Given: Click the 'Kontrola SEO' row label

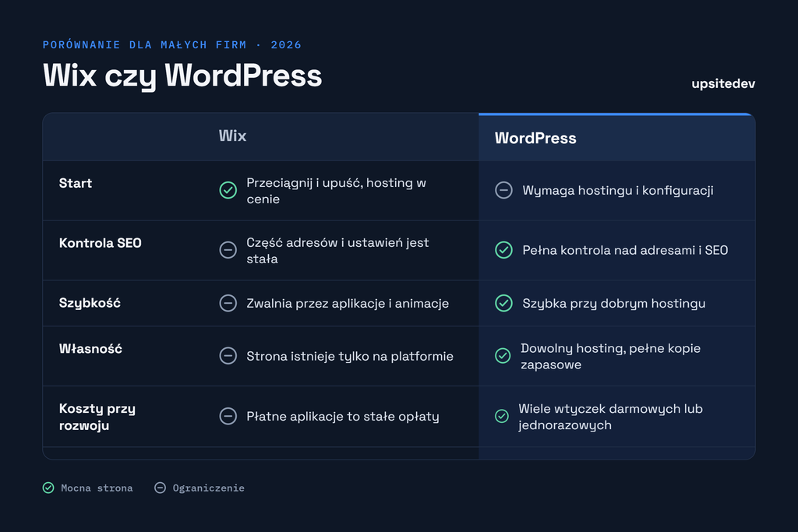Looking at the screenshot, I should click(x=101, y=243).
